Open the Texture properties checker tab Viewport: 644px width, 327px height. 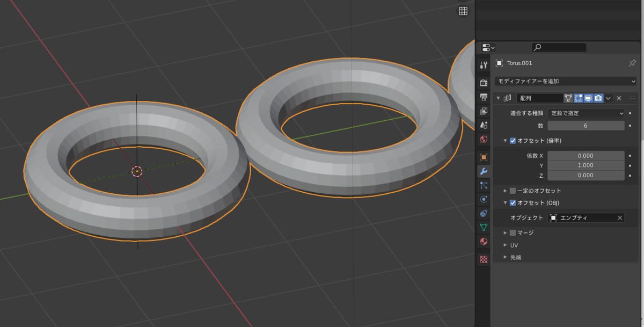tap(484, 259)
